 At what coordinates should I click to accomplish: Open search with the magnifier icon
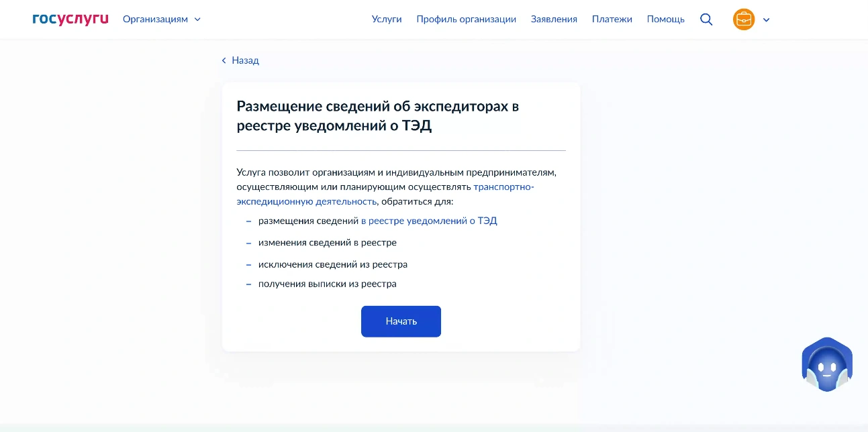[x=706, y=19]
